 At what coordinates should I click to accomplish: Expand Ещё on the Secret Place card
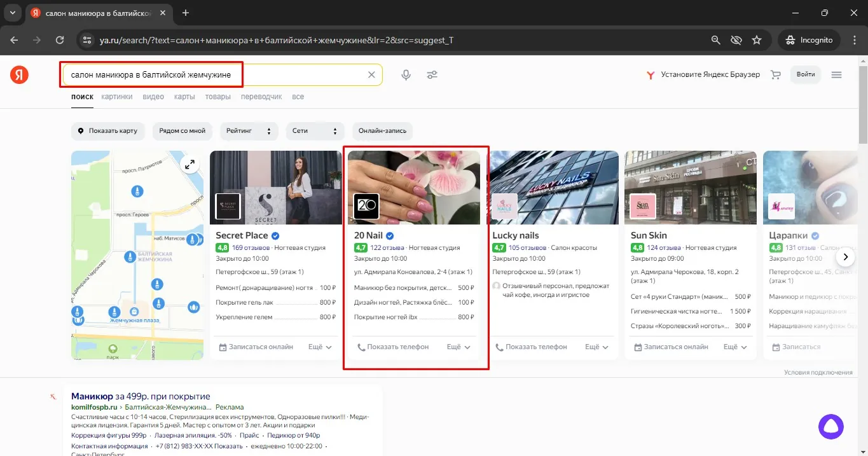320,347
